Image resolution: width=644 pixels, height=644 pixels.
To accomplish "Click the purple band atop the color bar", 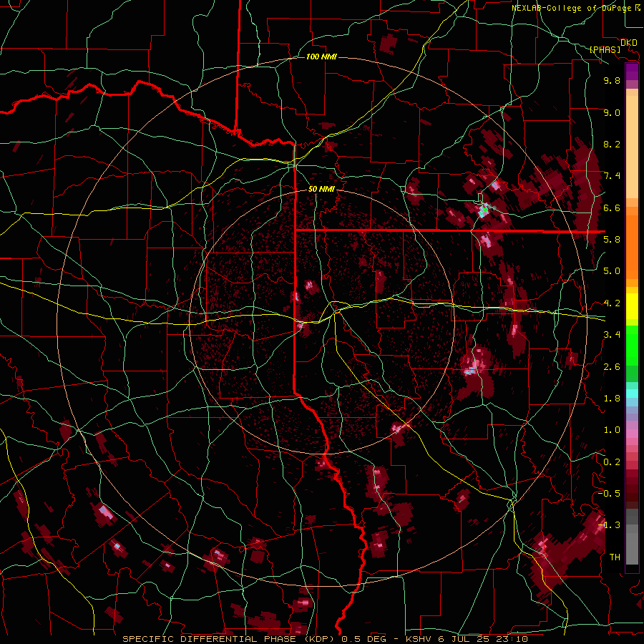I will 632,72.
